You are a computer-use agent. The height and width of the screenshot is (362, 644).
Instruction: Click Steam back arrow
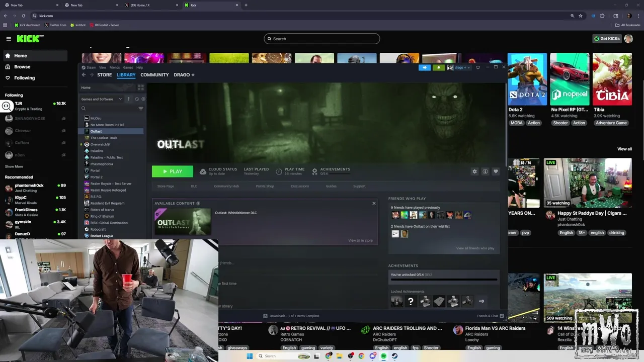[84, 75]
